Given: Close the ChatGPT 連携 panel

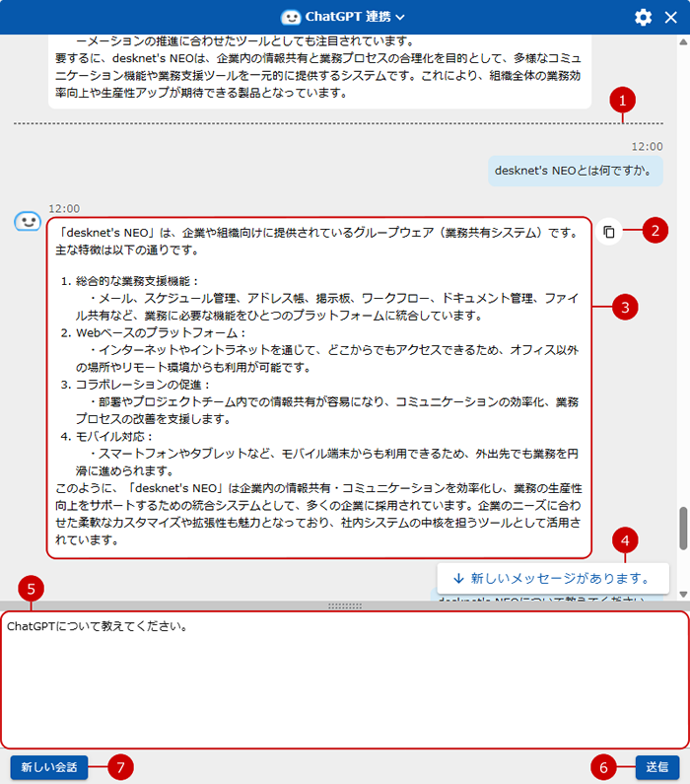Looking at the screenshot, I should tap(671, 18).
